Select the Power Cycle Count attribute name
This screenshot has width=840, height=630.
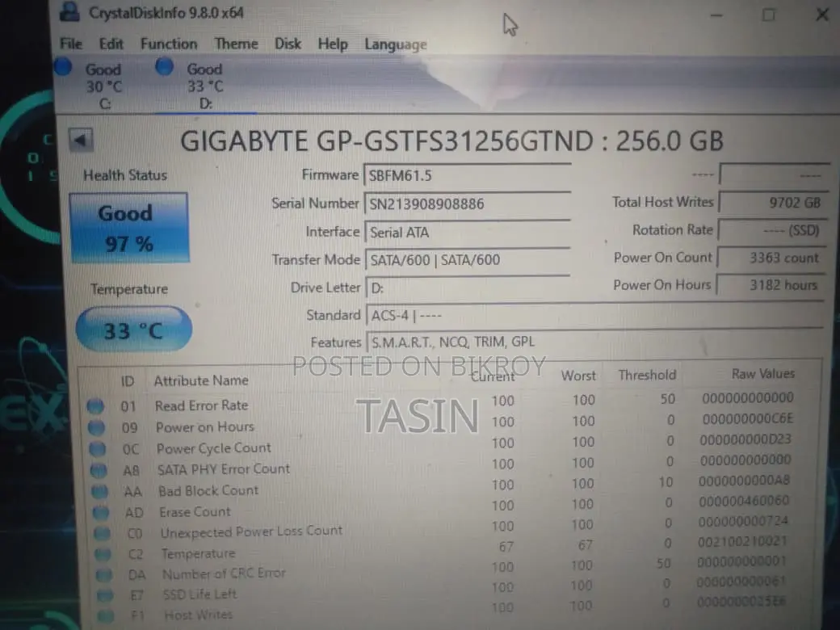(x=214, y=447)
